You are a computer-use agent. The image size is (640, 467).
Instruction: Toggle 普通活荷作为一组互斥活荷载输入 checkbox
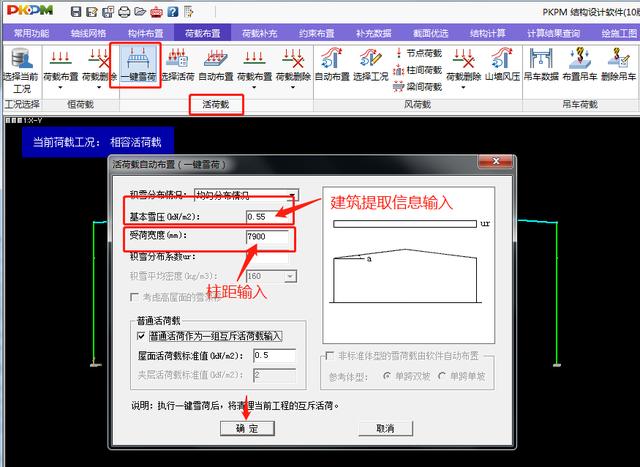tap(141, 336)
